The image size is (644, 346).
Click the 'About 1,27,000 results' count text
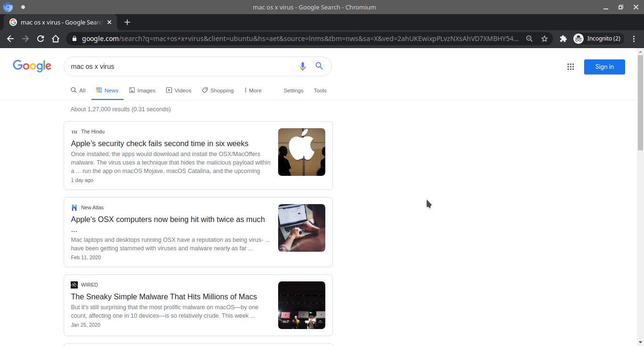click(x=121, y=109)
